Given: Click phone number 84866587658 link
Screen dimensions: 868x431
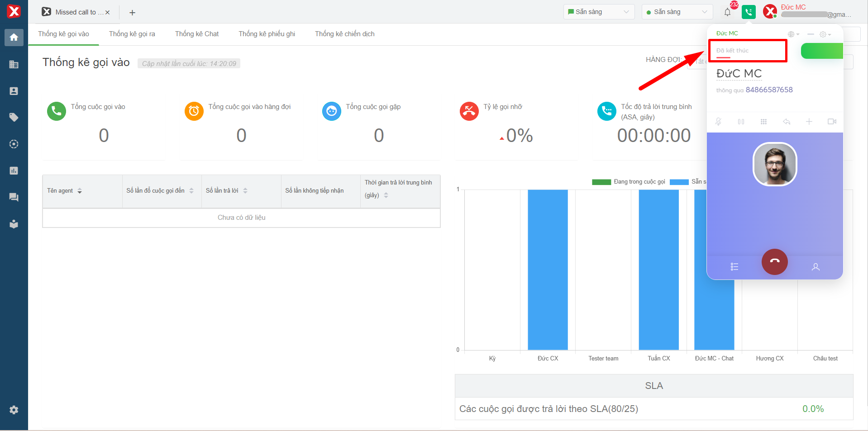Looking at the screenshot, I should pos(769,90).
